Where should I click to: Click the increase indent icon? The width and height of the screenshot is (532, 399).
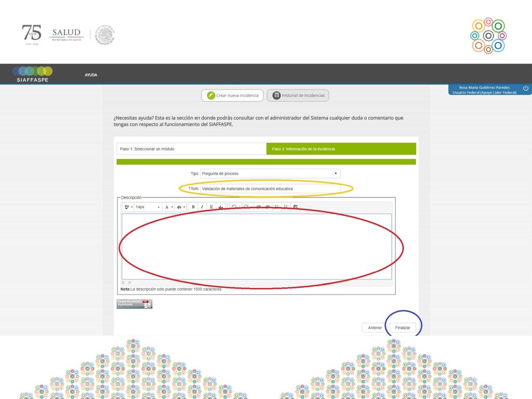(268, 207)
